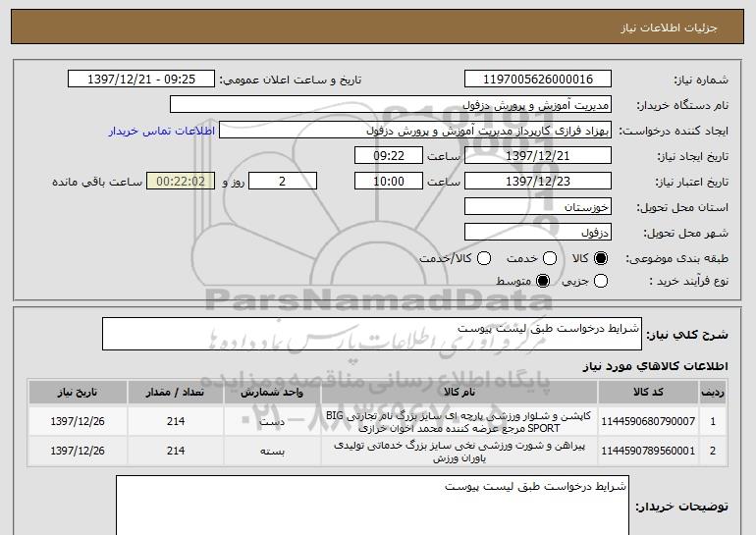
Task: Click the creation time field 09:22
Action: click(389, 156)
